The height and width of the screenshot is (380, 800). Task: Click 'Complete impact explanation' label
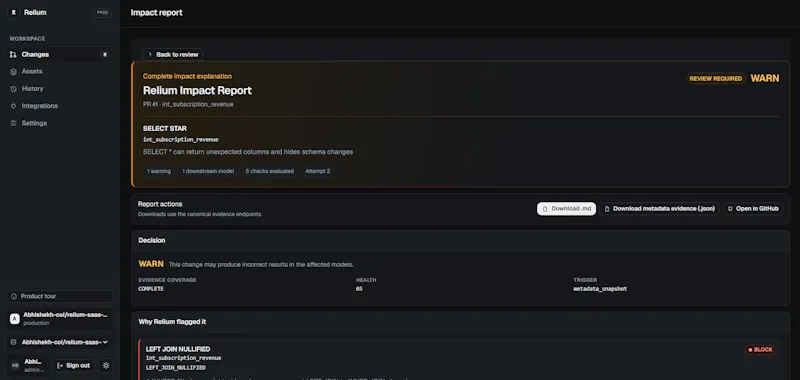coord(187,76)
